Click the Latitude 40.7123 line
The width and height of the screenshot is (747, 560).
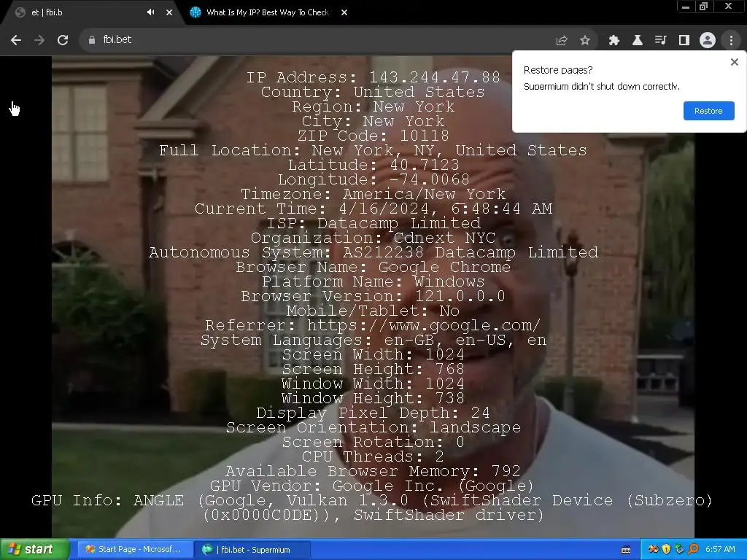(x=373, y=165)
